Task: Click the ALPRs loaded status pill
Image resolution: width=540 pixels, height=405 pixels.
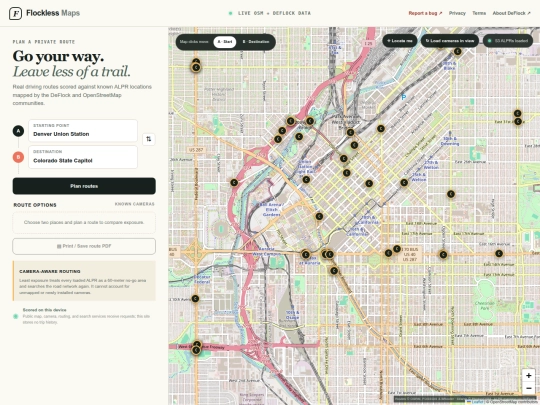Action: coord(508,41)
